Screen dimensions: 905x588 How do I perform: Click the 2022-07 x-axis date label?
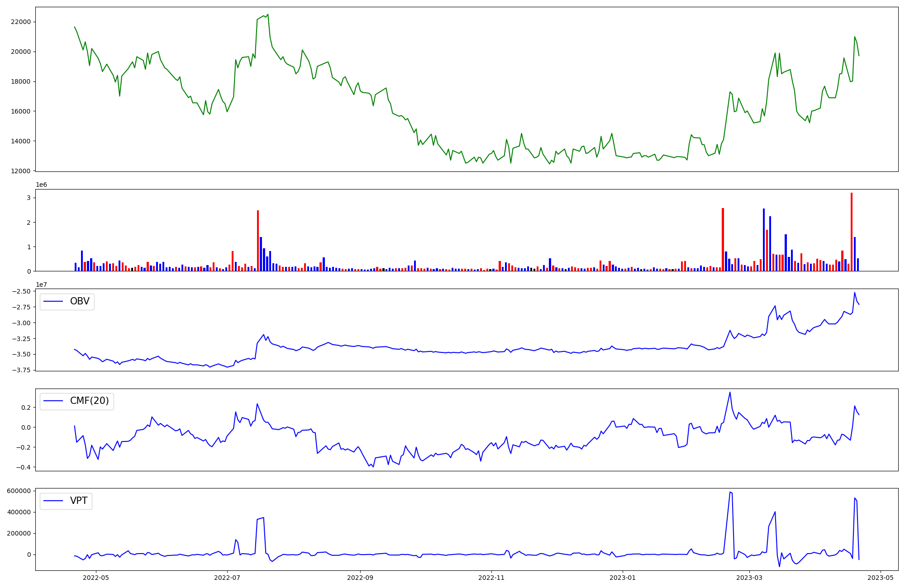tap(227, 578)
